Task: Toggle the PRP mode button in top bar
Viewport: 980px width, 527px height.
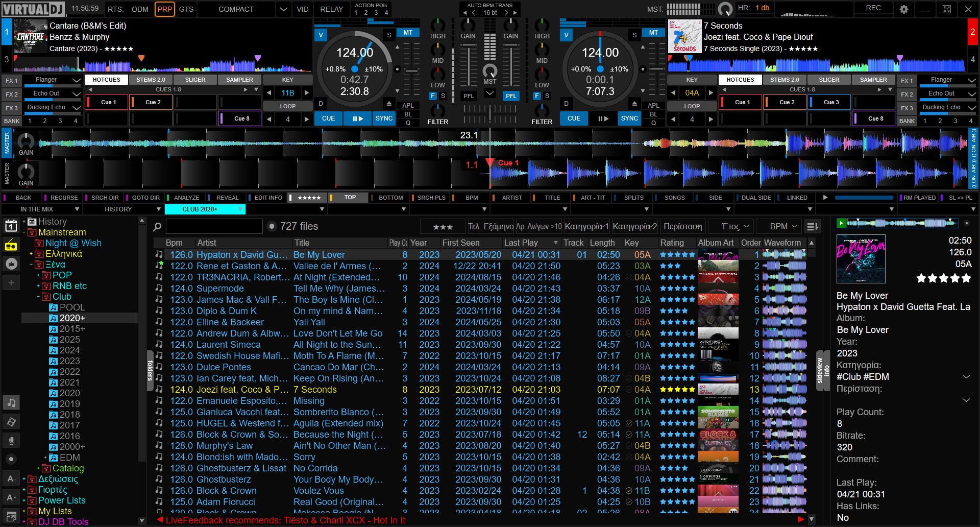Action: click(164, 9)
